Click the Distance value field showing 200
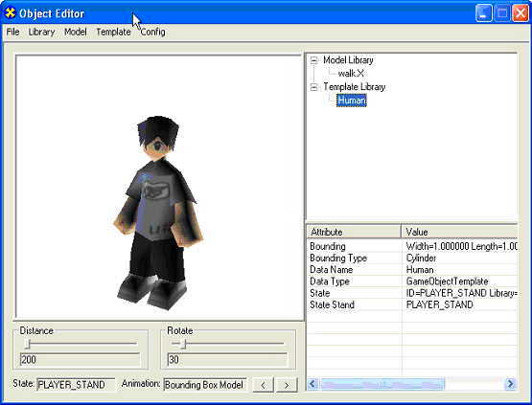 coord(80,360)
